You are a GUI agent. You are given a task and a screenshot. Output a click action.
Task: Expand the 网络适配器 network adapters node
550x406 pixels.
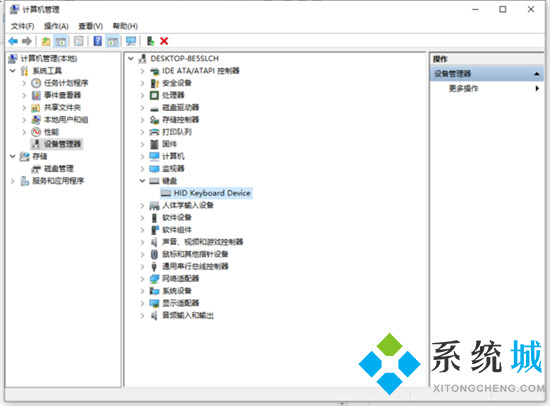point(142,279)
